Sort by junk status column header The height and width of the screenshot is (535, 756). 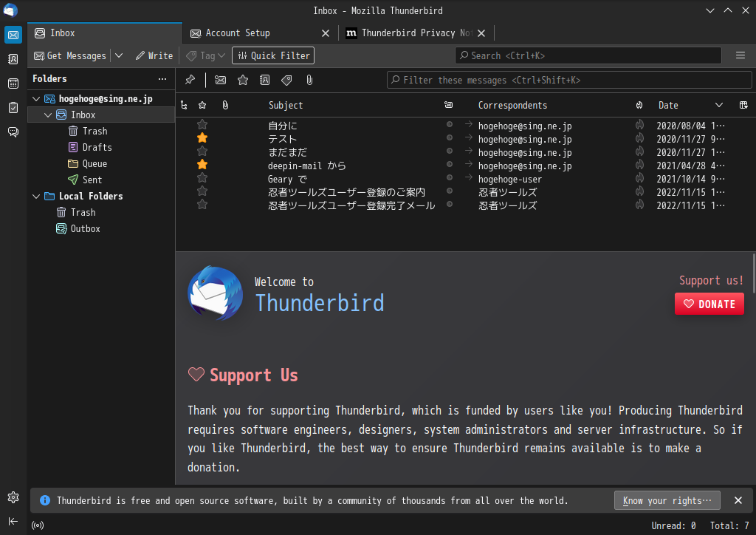click(639, 105)
